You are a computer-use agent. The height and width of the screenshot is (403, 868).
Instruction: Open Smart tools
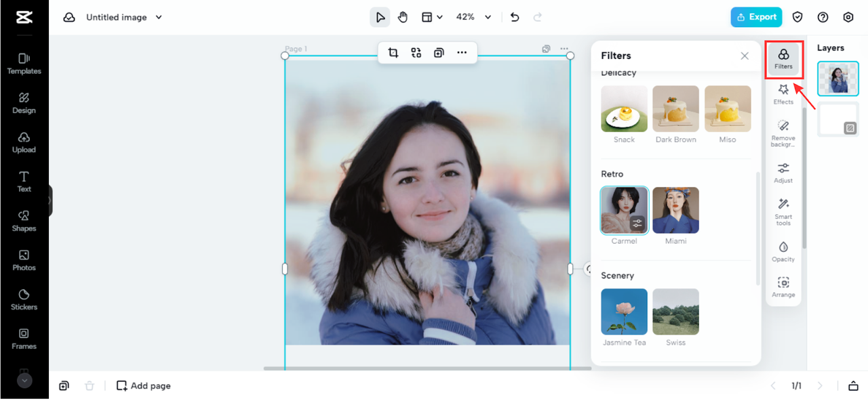[783, 212]
